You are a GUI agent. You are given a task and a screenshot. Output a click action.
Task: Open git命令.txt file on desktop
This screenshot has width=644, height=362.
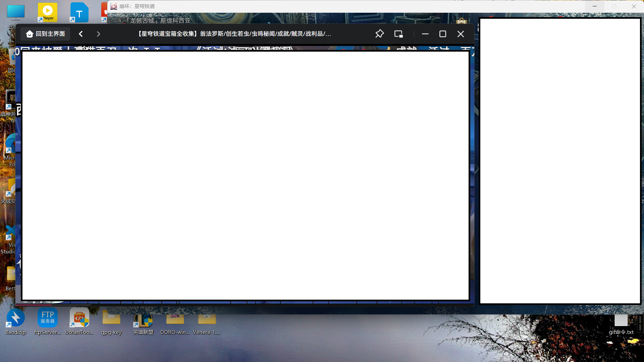[x=621, y=324]
